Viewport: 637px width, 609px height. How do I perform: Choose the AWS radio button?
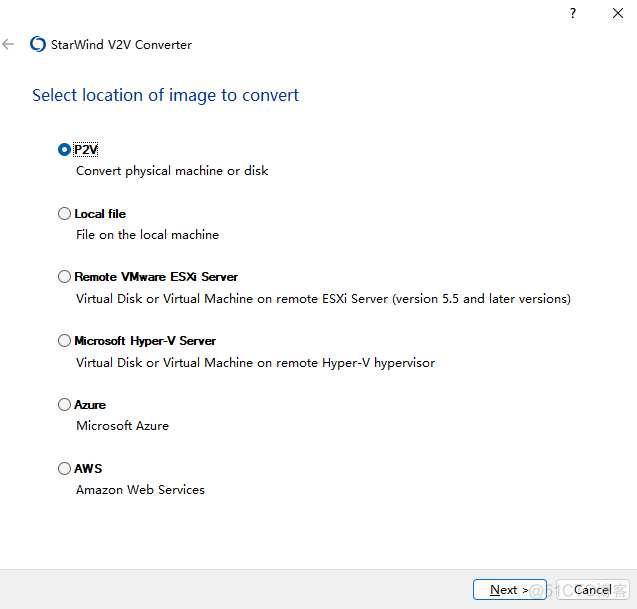coord(65,468)
